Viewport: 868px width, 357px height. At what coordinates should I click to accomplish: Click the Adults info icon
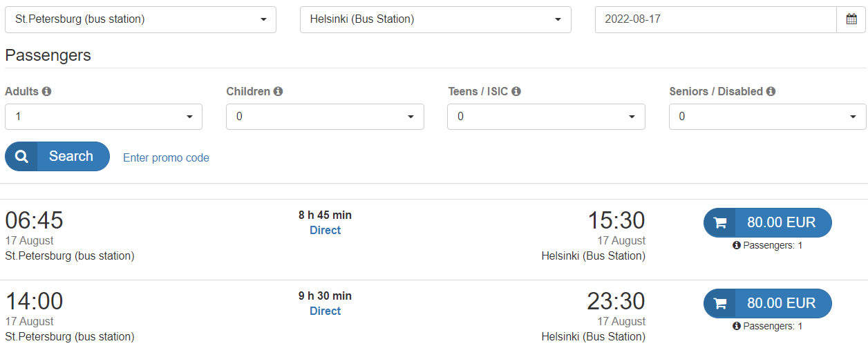(x=47, y=91)
